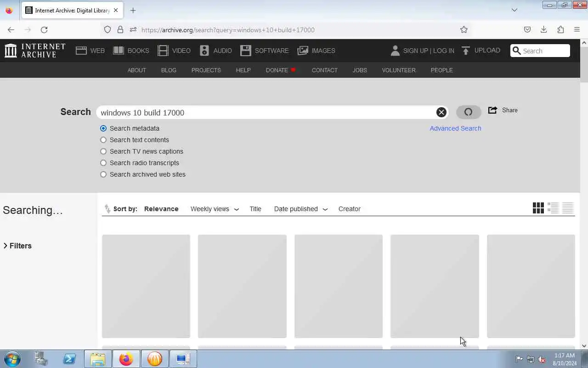The height and width of the screenshot is (368, 588).
Task: Click the volume muted tray icon
Action: 542,359
